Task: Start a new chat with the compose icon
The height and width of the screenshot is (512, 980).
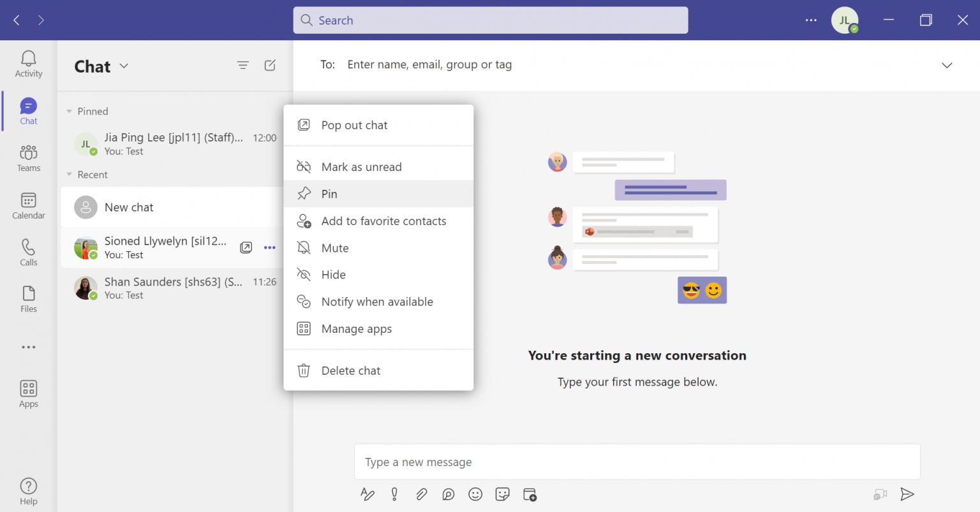Action: click(x=270, y=65)
